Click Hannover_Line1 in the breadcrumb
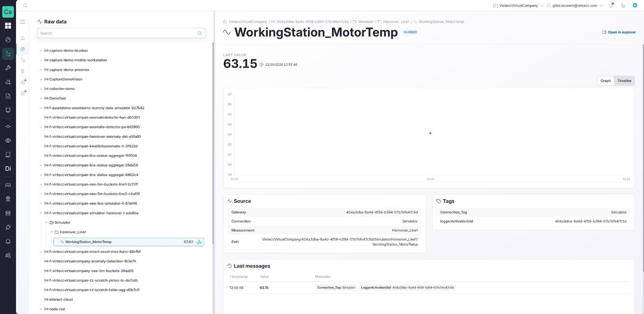This screenshot has height=314, width=644. (396, 22)
